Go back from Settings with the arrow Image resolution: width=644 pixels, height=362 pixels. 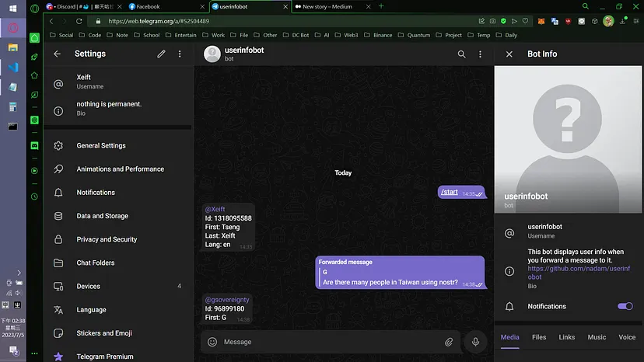[x=57, y=54]
